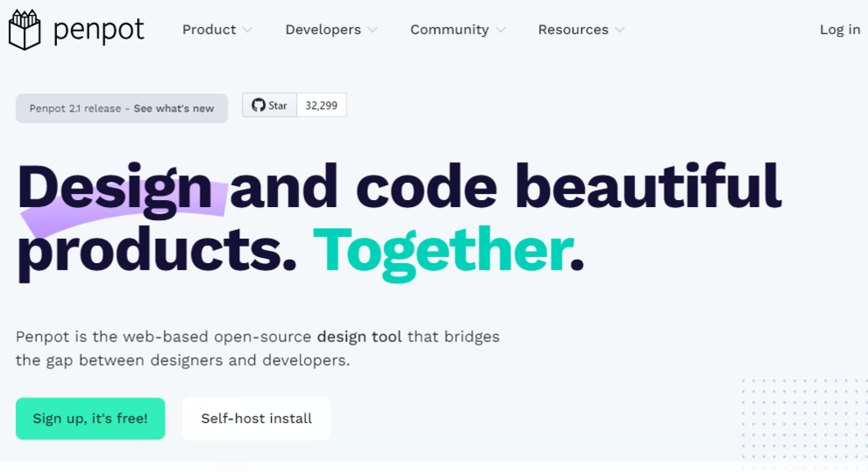
Task: Open the Product menu
Action: coord(209,30)
